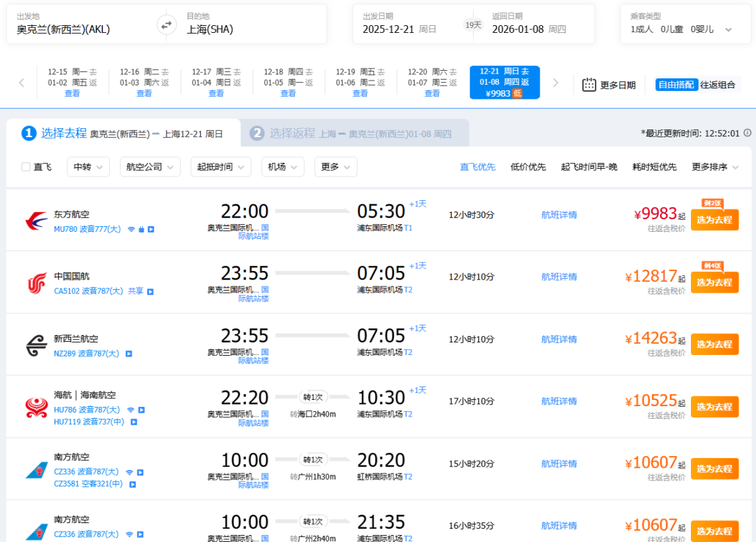The width and height of the screenshot is (756, 542).
Task: Click info icon beside last update time
Action: 747,133
